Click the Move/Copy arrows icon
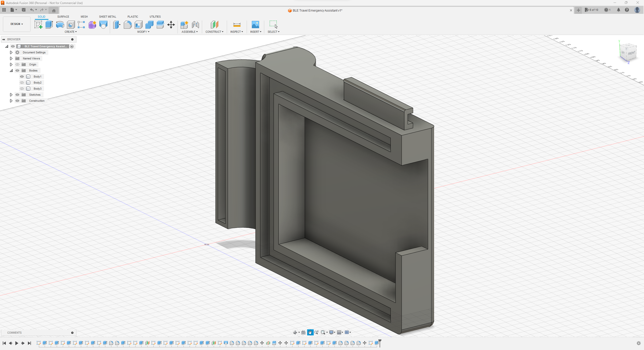 click(171, 25)
